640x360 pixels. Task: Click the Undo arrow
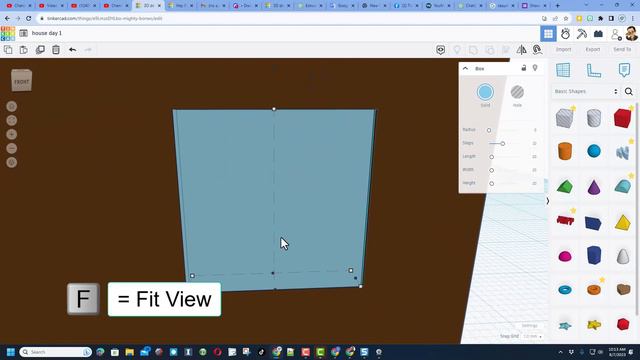(72, 50)
